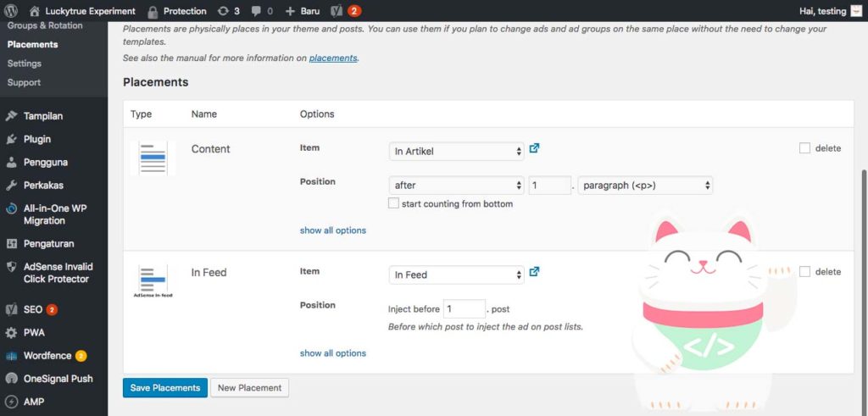Click the Save Placements button
This screenshot has width=868, height=416.
pos(164,388)
